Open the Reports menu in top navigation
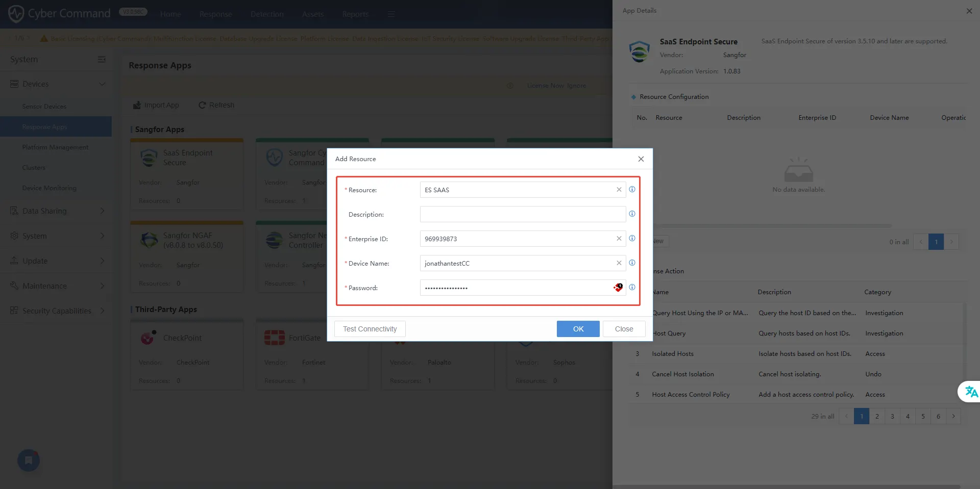Screen dimensions: 980x489 coord(355,14)
